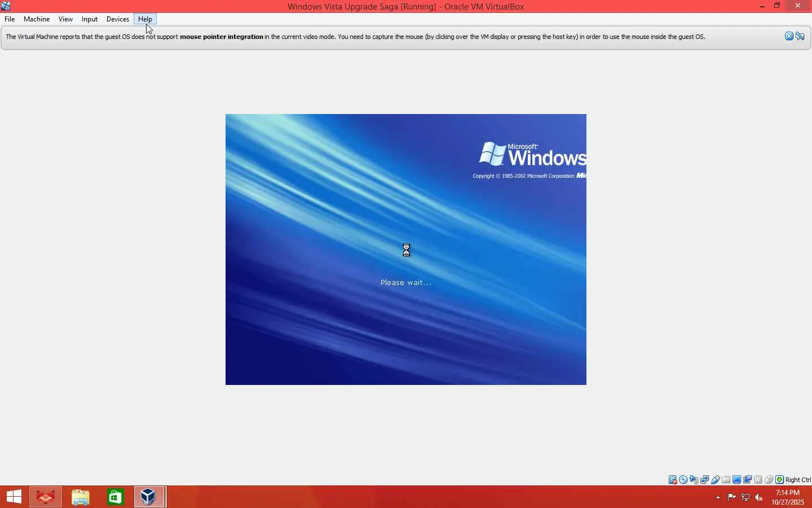
Task: Click the network tray icon
Action: pyautogui.click(x=745, y=497)
